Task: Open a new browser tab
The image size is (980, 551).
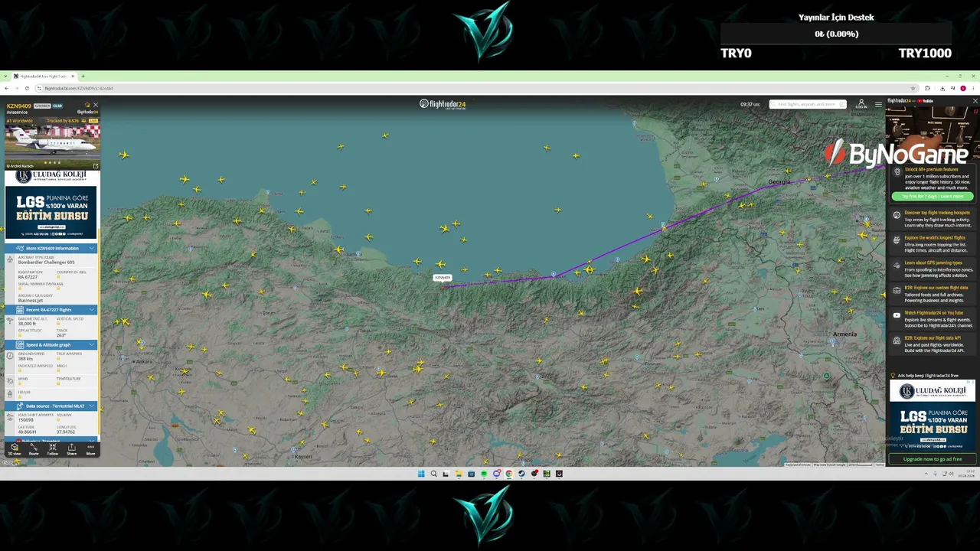Action: (x=83, y=77)
